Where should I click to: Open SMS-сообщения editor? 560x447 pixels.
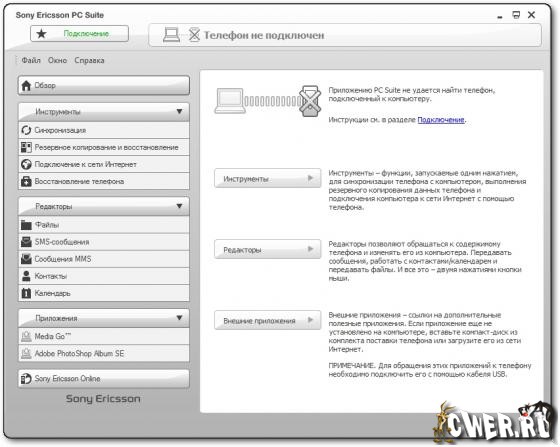tap(104, 242)
